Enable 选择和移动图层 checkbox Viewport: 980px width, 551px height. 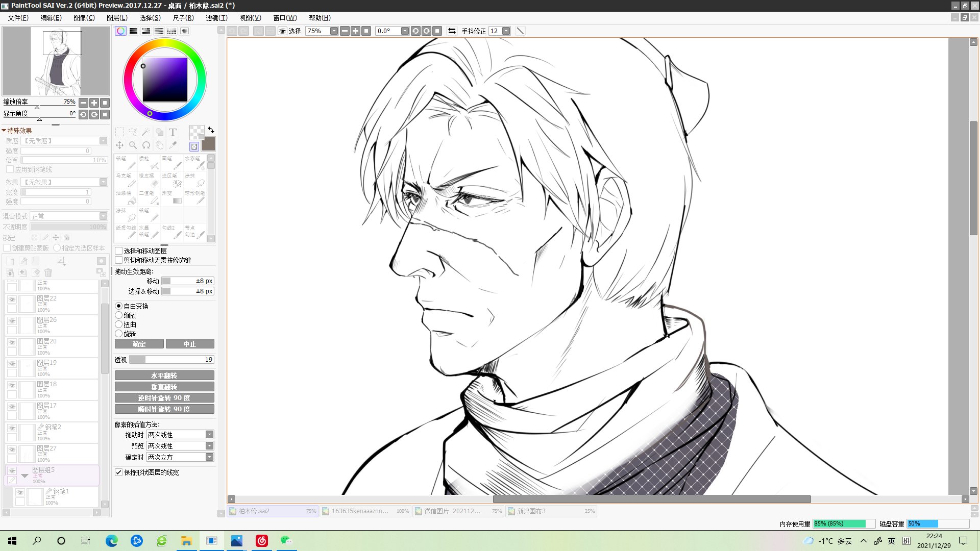pyautogui.click(x=119, y=251)
